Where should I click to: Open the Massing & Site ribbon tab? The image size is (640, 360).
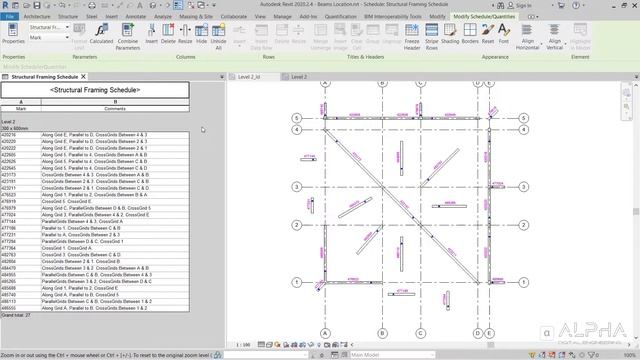pyautogui.click(x=196, y=17)
